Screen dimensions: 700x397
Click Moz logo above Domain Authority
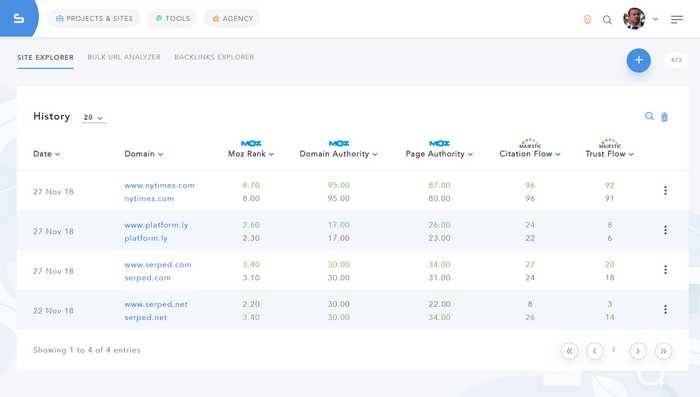point(339,143)
